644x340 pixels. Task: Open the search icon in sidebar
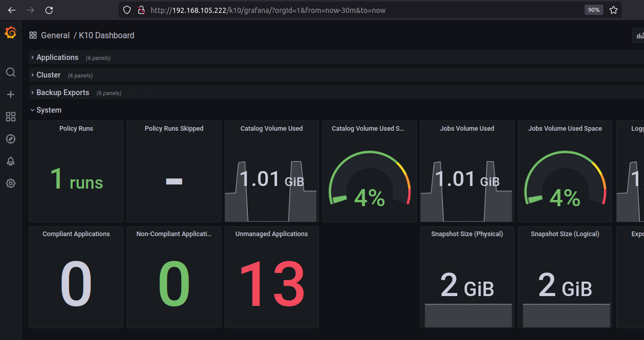click(10, 72)
